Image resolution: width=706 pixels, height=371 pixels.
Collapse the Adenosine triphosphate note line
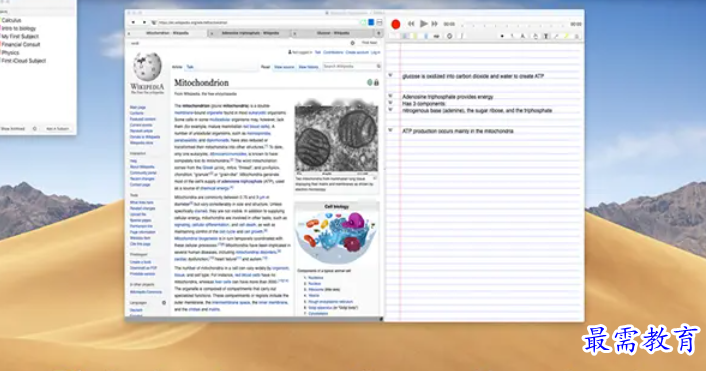390,96
